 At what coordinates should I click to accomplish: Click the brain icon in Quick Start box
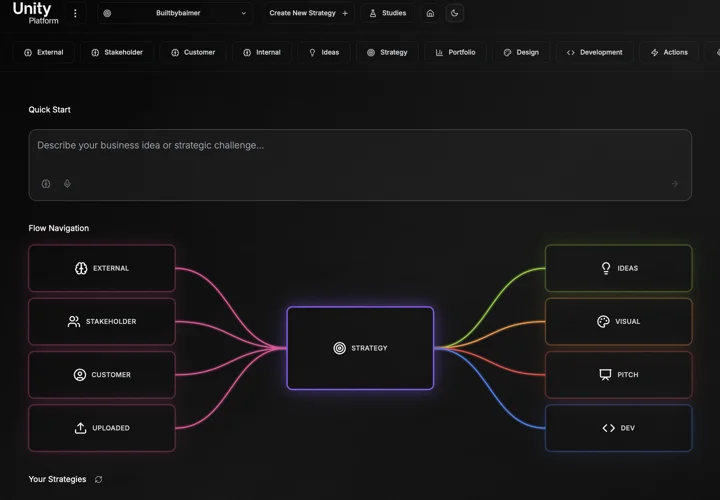tap(46, 184)
